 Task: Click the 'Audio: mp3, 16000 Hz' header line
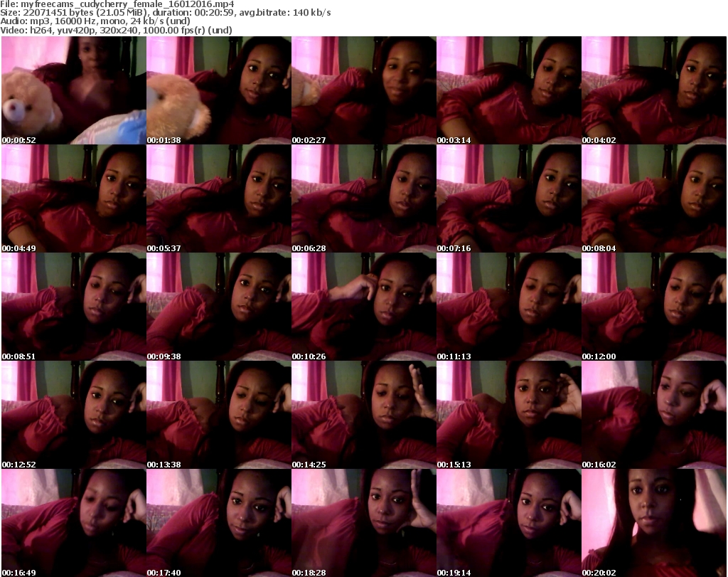click(x=95, y=21)
